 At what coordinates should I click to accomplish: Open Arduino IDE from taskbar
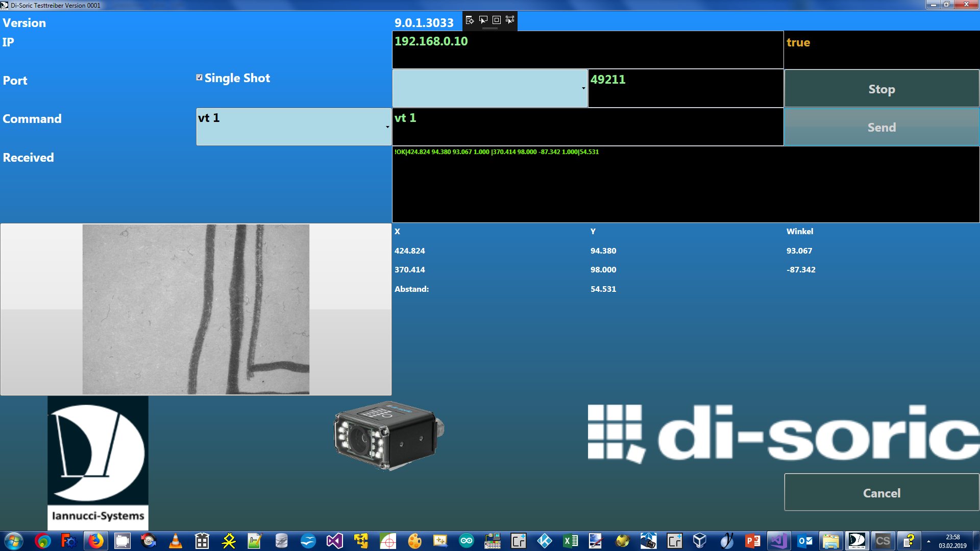click(466, 541)
